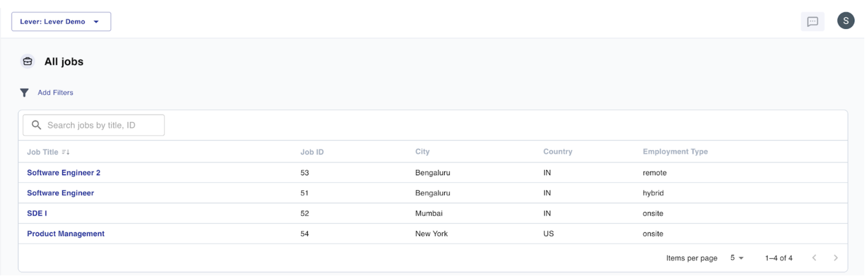868x279 pixels.
Task: Open the SDE I job link
Action: pos(37,213)
